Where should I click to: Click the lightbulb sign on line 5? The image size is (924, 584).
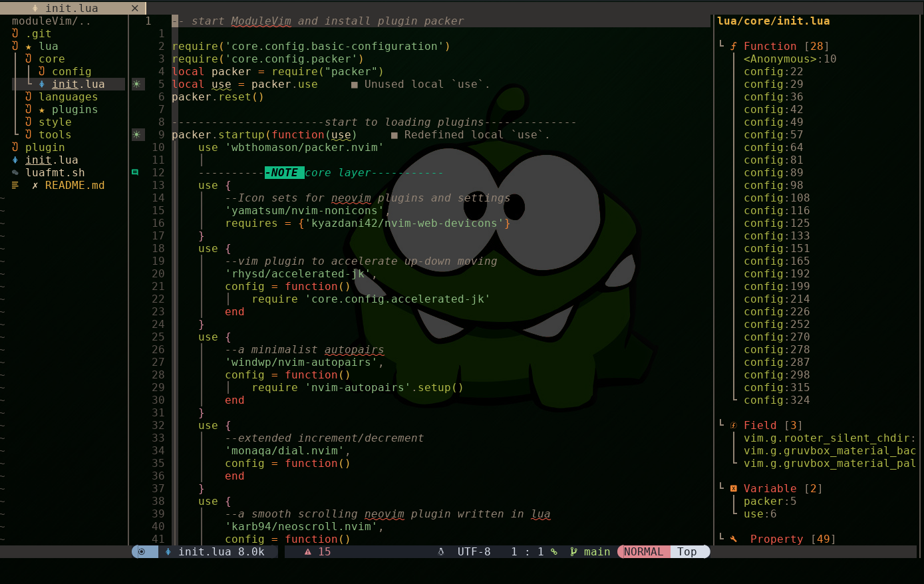137,84
